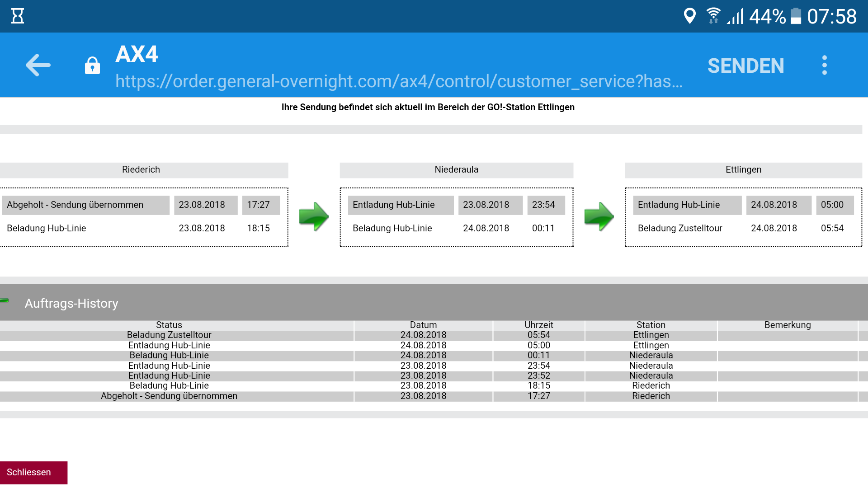This screenshot has width=868, height=488.
Task: Tap the AX4 page title
Action: tap(137, 54)
